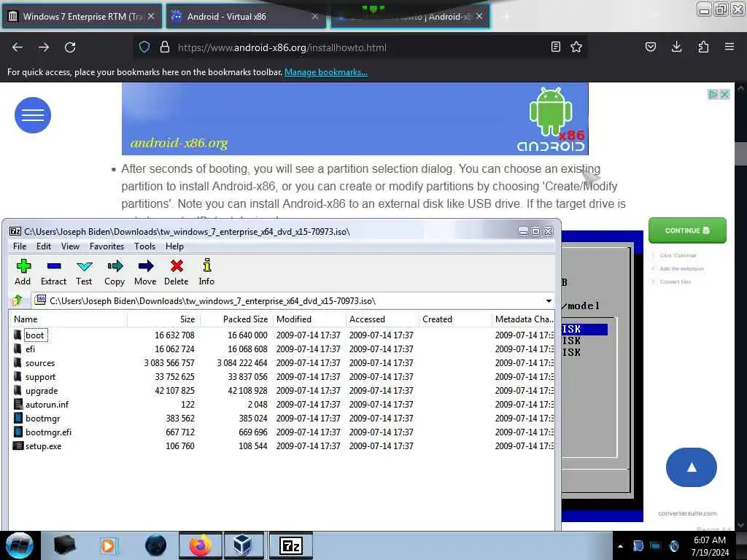Viewport: 747px width, 560px height.
Task: Click the android-x86.org banner image
Action: point(355,119)
